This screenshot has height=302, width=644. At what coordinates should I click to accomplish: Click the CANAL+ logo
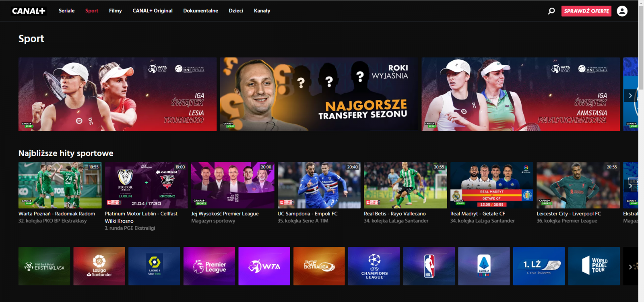coord(29,11)
